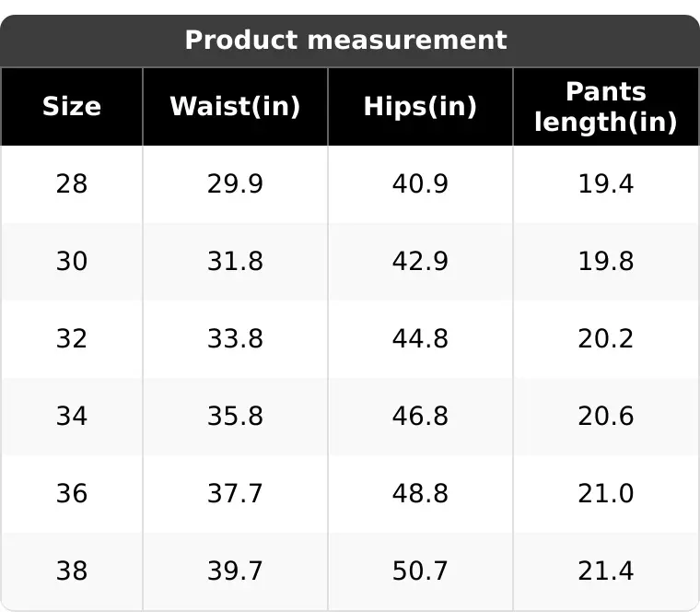Click hips measurement 46.8
This screenshot has width=700, height=612.
tap(420, 417)
